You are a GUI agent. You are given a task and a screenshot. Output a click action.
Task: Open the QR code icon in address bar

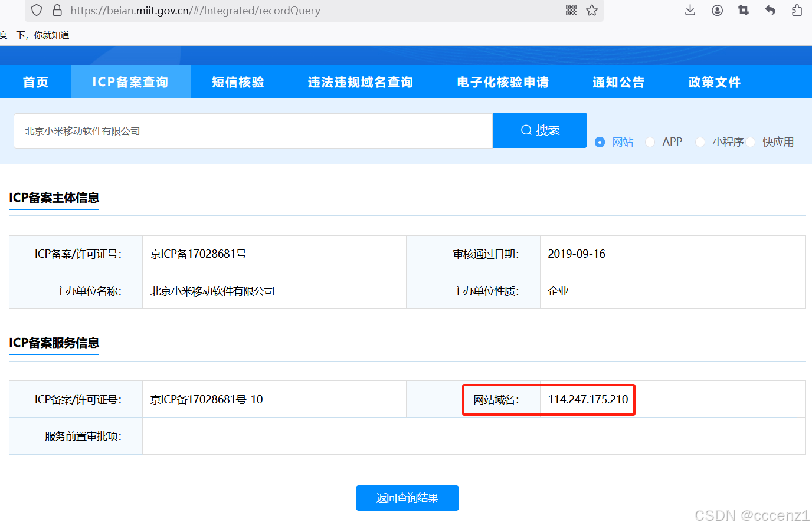click(x=571, y=10)
